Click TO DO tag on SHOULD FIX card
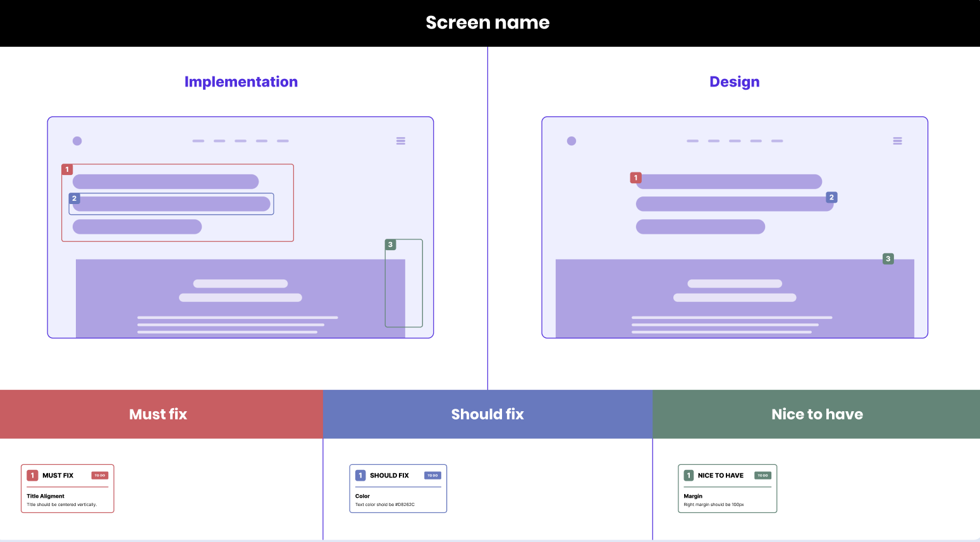 click(432, 476)
